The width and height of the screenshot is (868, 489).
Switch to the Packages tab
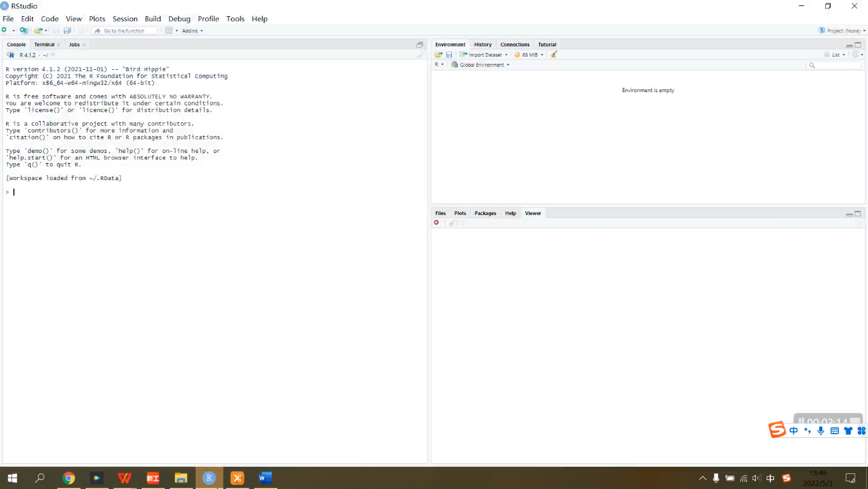485,213
